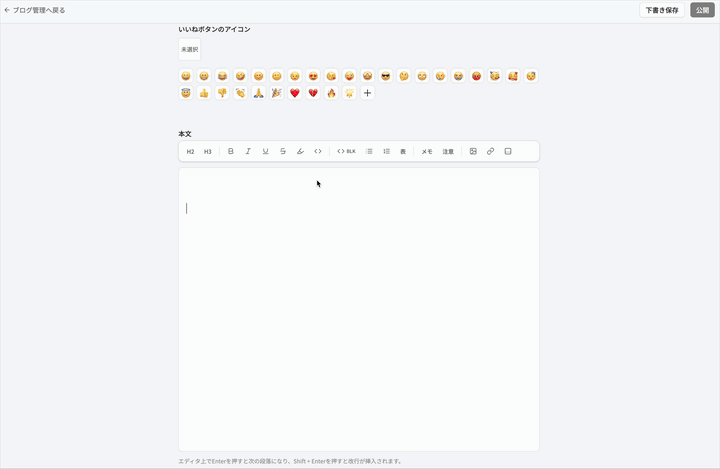This screenshot has height=469, width=720.
Task: Add a custom emoji with the plus button
Action: pyautogui.click(x=367, y=93)
